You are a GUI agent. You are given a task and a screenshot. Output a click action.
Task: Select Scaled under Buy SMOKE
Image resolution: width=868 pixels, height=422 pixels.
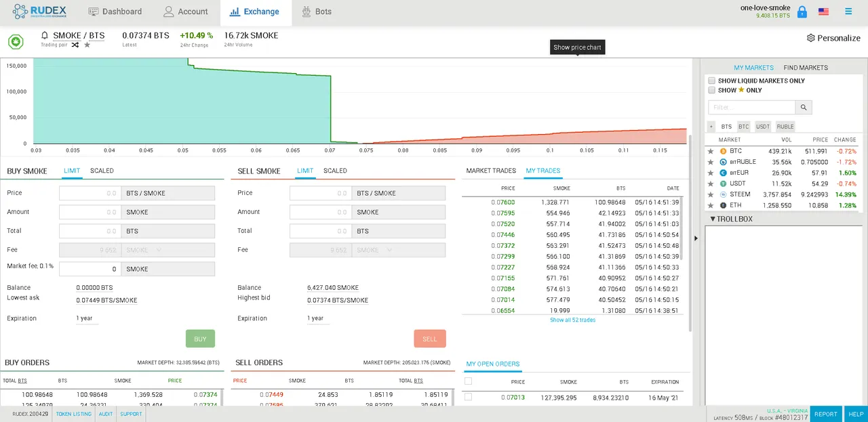tap(102, 171)
